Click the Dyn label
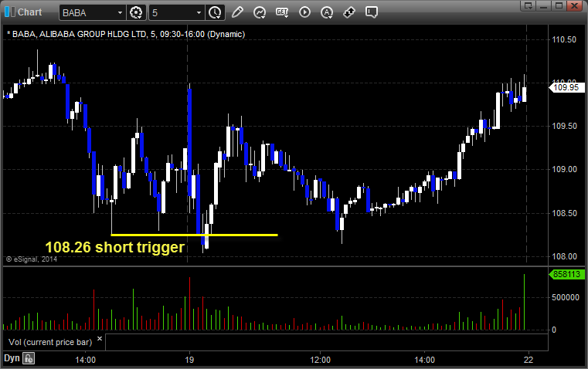588x369 pixels. [12, 358]
